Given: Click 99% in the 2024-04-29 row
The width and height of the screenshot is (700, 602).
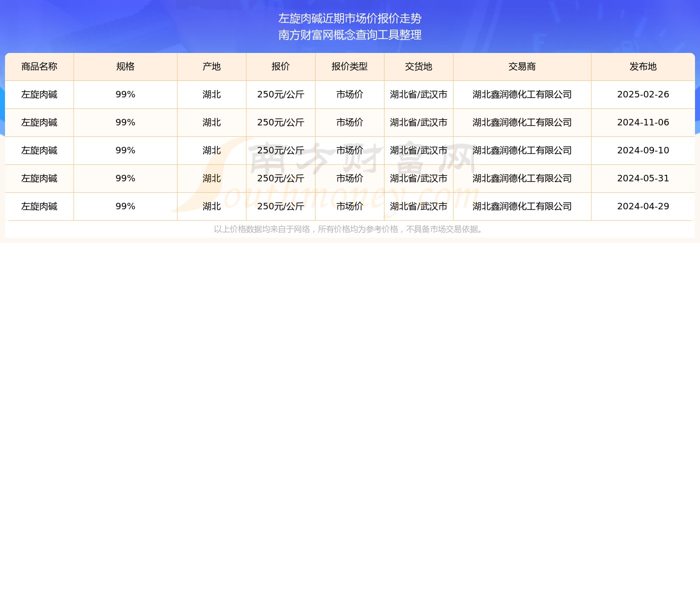Looking at the screenshot, I should coord(125,206).
